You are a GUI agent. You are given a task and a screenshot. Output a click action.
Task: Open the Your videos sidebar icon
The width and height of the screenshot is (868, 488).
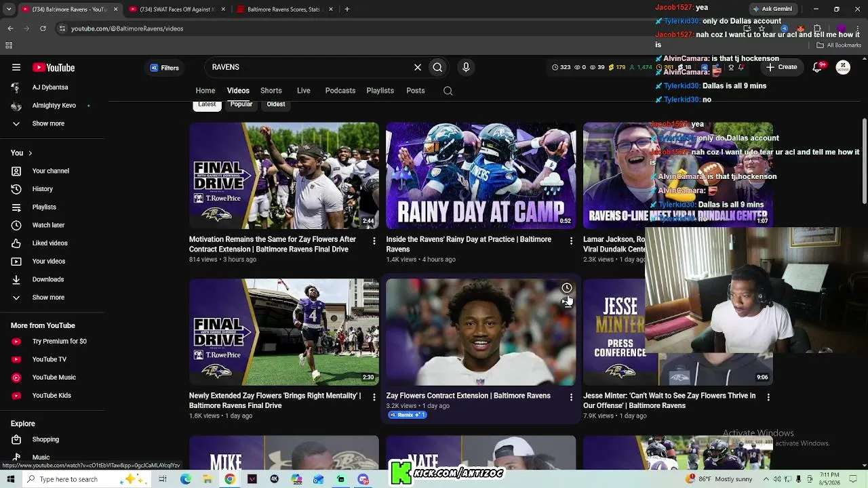point(16,261)
